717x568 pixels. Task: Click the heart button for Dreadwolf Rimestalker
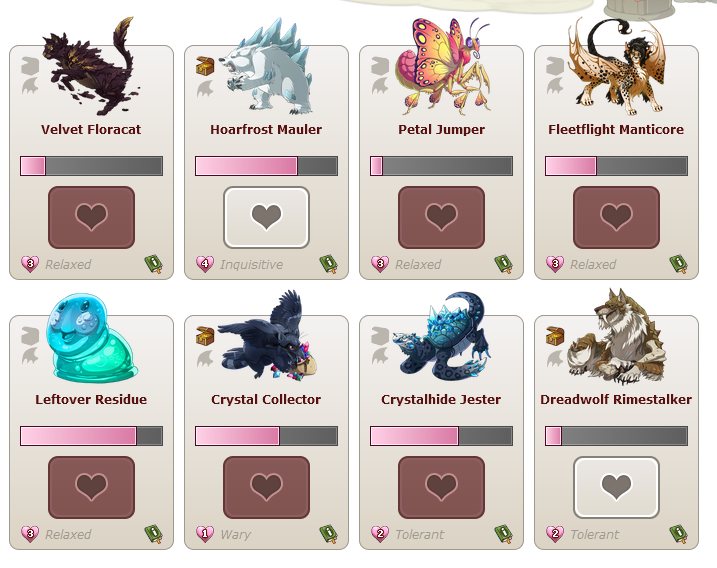click(x=616, y=487)
